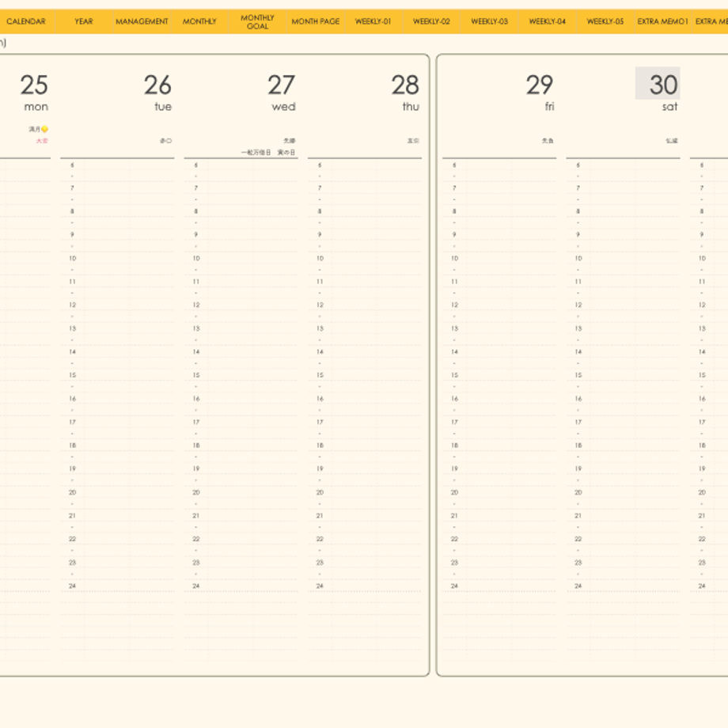Click the "thu" weekday label
This screenshot has width=728, height=728.
pyautogui.click(x=411, y=107)
